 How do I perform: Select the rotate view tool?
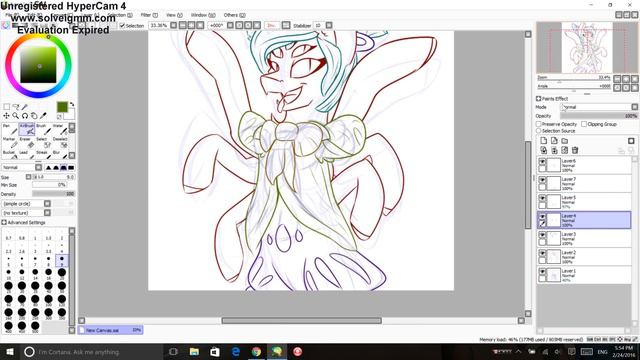click(25, 116)
